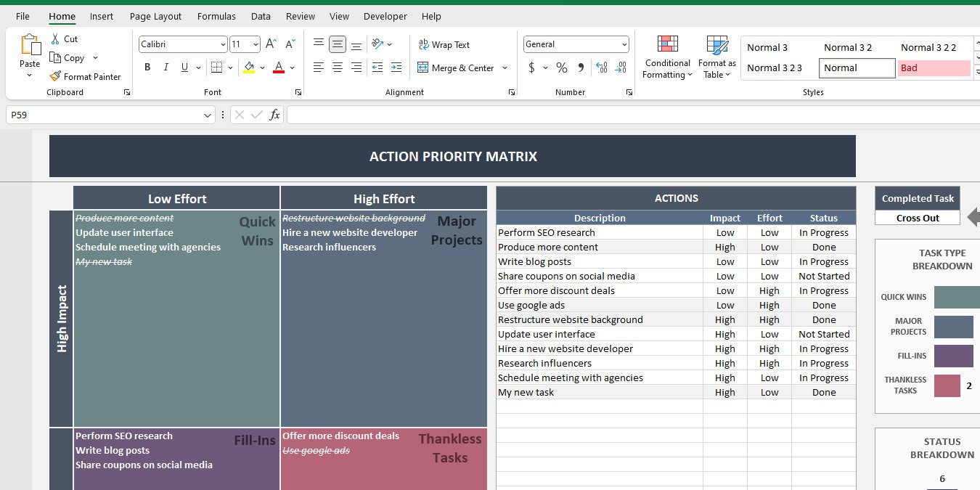
Task: Click the Paste clipboard icon
Action: tap(30, 45)
